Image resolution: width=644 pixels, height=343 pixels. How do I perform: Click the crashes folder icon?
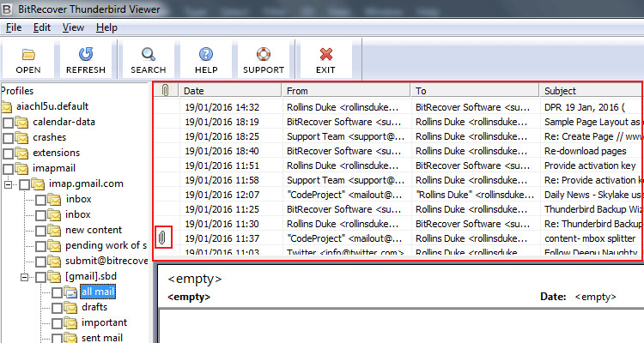pyautogui.click(x=21, y=138)
